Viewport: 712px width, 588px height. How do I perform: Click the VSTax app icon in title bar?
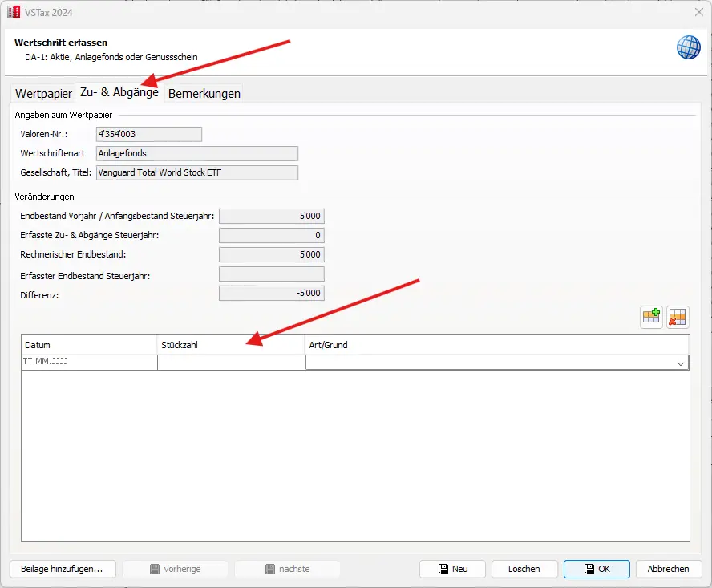point(13,11)
